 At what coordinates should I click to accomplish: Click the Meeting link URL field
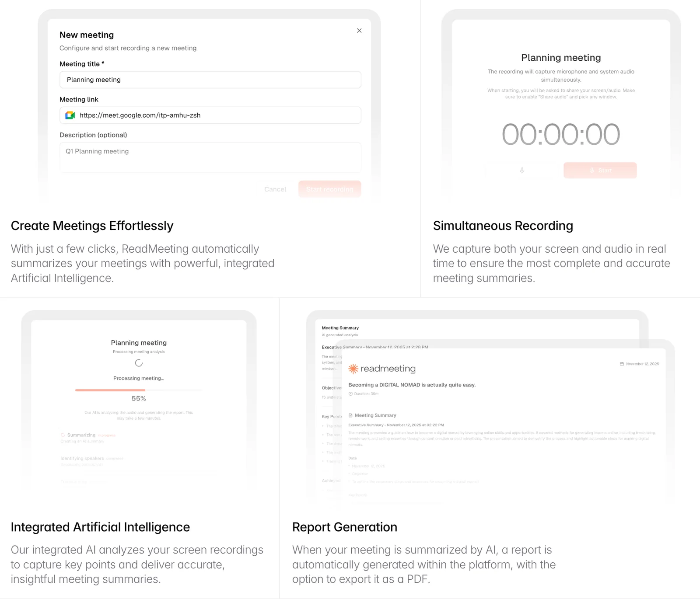pos(219,115)
